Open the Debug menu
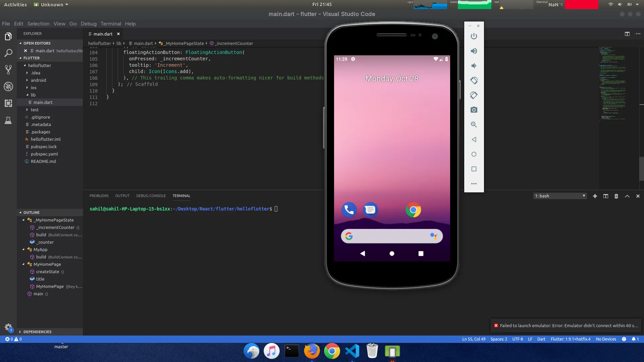The image size is (644, 362). click(x=88, y=24)
